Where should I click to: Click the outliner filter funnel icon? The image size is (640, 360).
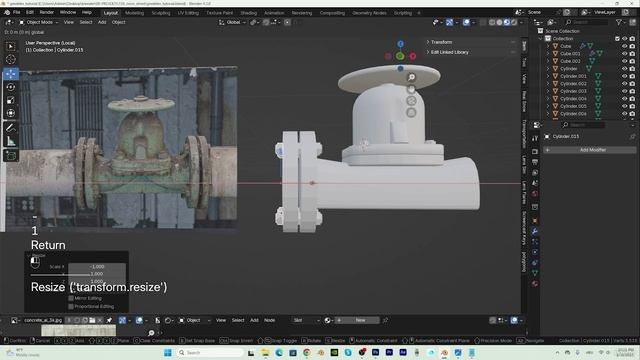[x=619, y=22]
